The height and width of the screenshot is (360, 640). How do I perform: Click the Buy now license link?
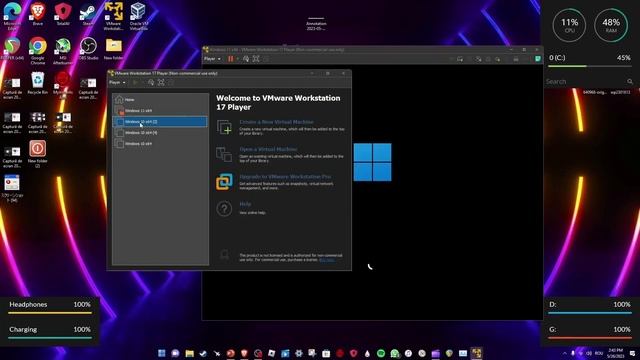(327, 260)
